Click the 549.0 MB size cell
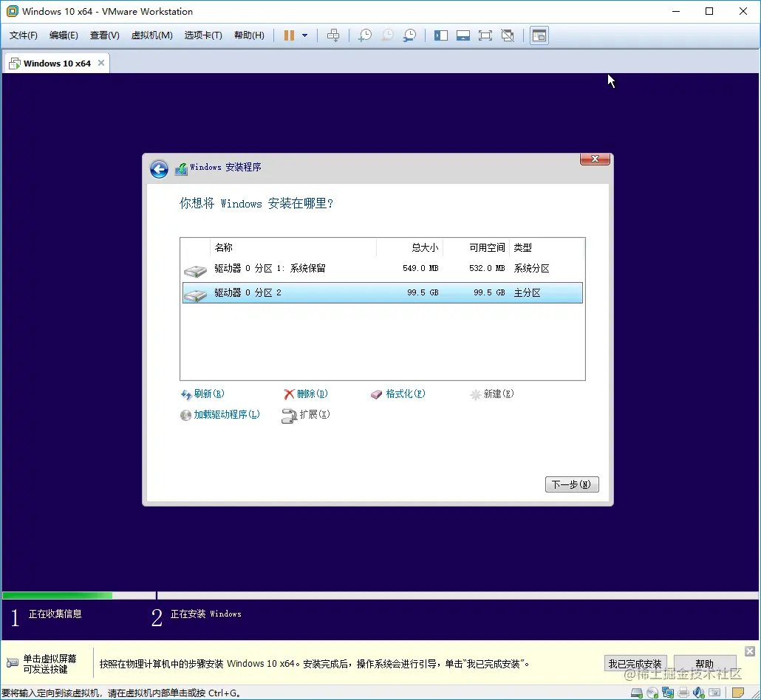761x700 pixels. click(x=420, y=268)
